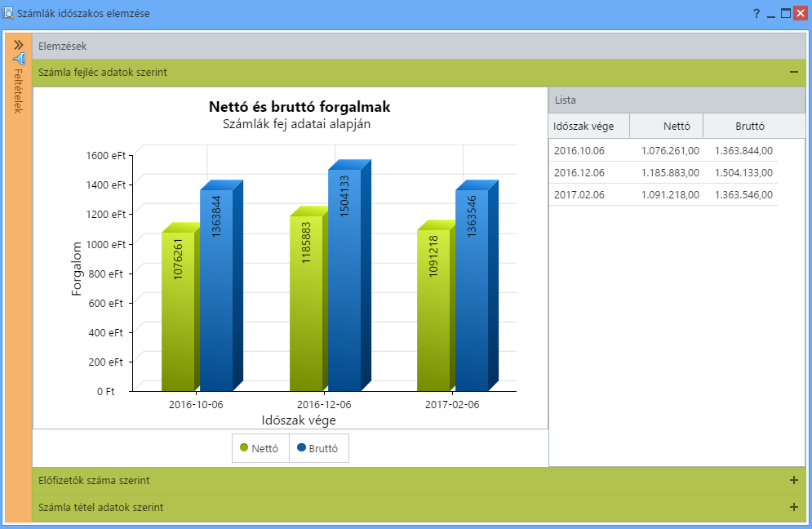Sort by Időszak vége column header
The image size is (812, 529).
point(589,126)
